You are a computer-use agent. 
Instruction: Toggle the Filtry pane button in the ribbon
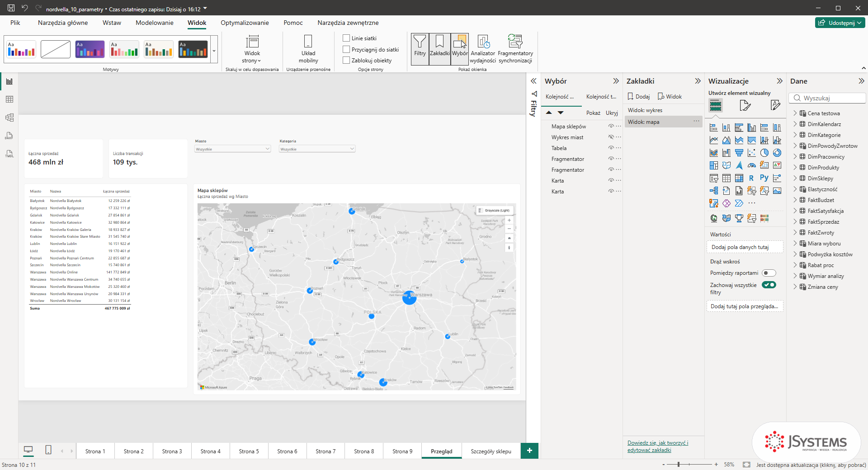pyautogui.click(x=420, y=49)
